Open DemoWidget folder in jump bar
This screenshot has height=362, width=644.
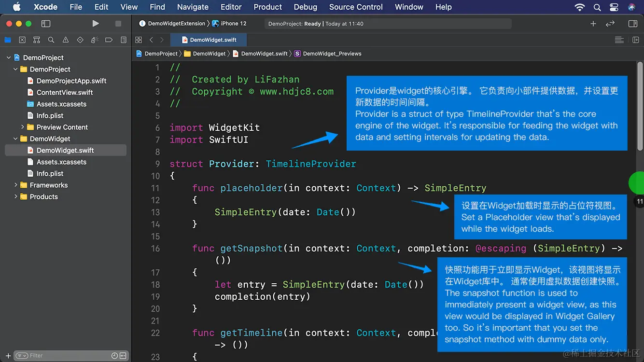(205, 54)
